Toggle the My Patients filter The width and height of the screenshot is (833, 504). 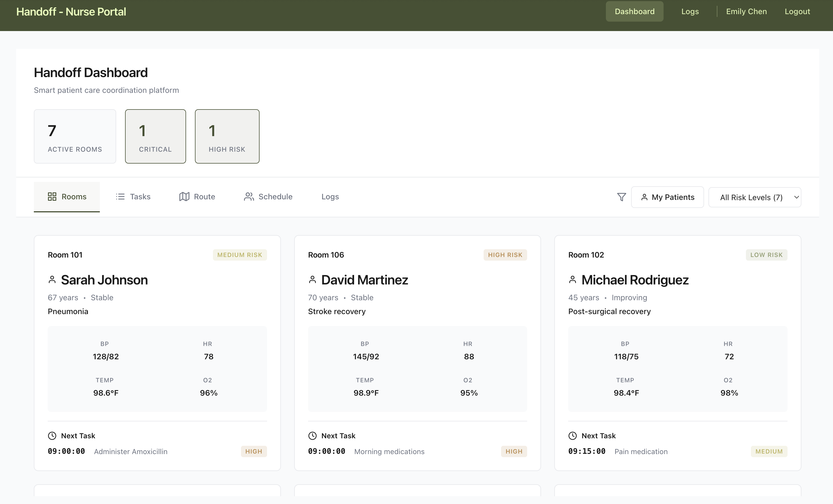tap(667, 197)
